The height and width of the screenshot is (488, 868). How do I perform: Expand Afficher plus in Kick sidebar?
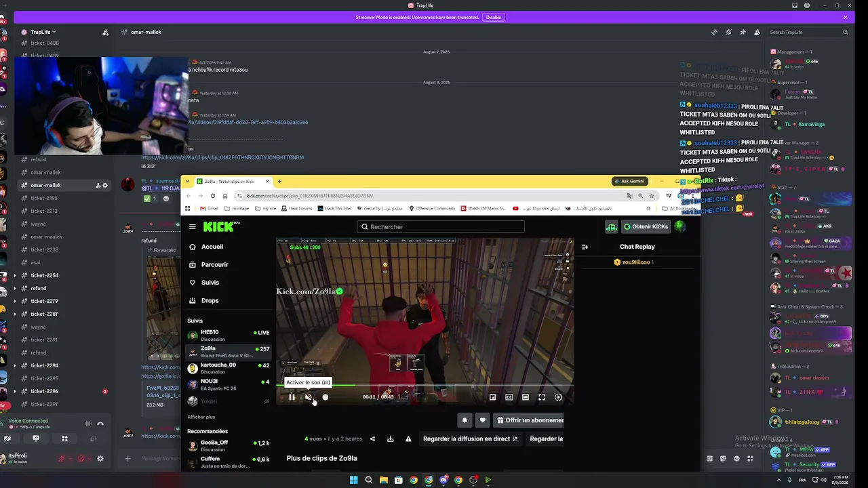(201, 417)
